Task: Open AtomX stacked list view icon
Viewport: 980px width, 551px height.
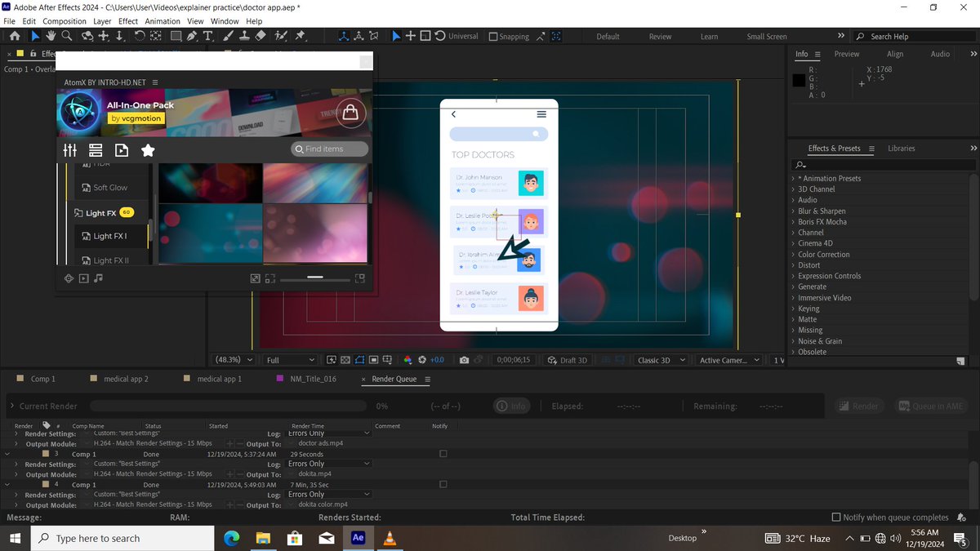Action: coord(96,150)
